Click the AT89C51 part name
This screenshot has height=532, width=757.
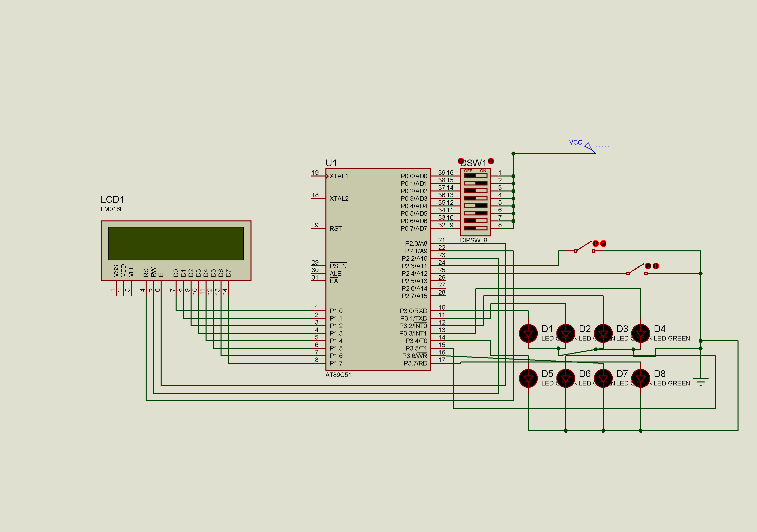(338, 375)
